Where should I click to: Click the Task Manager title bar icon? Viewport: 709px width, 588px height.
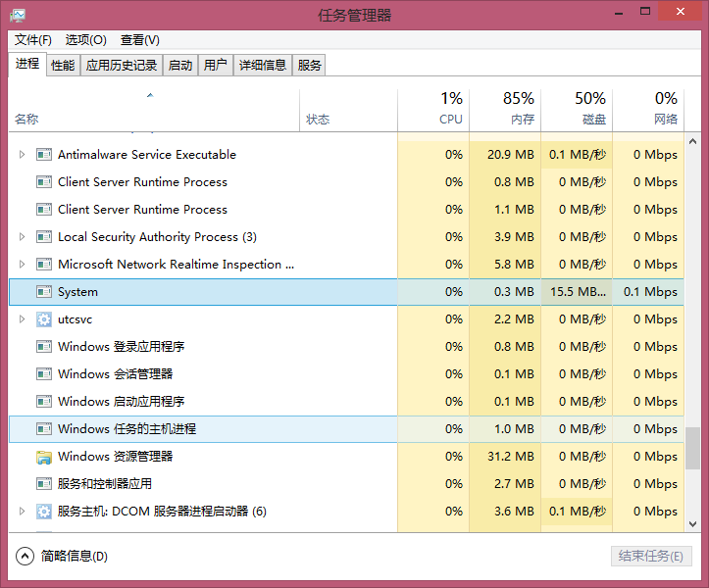coord(18,15)
